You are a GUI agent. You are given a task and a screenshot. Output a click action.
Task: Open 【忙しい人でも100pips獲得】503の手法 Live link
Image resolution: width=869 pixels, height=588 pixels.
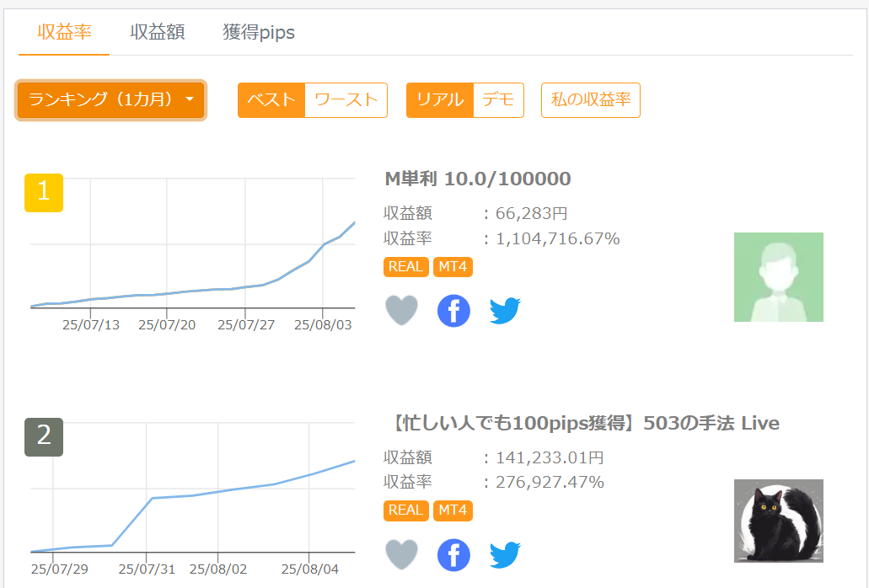582,423
